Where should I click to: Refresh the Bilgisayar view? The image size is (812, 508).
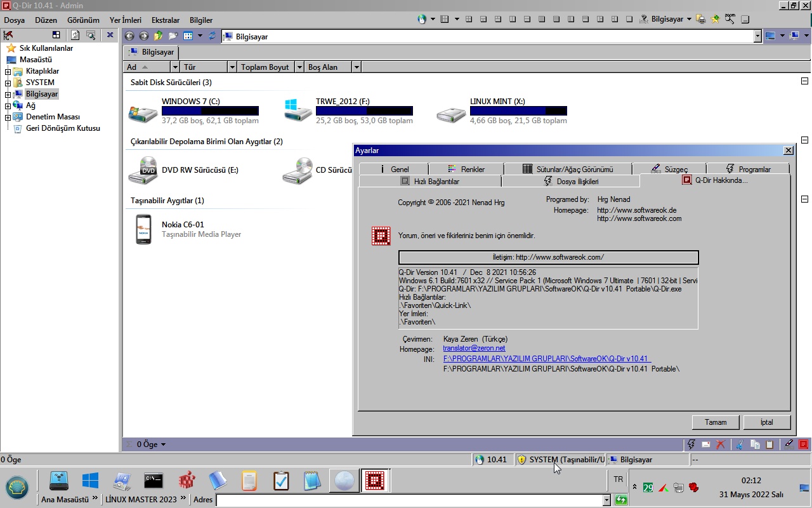[212, 36]
